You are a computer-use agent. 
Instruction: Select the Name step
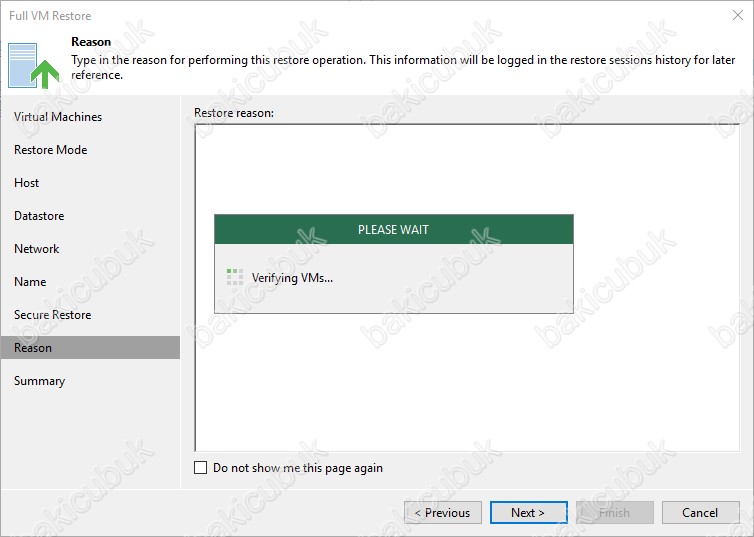coord(30,282)
